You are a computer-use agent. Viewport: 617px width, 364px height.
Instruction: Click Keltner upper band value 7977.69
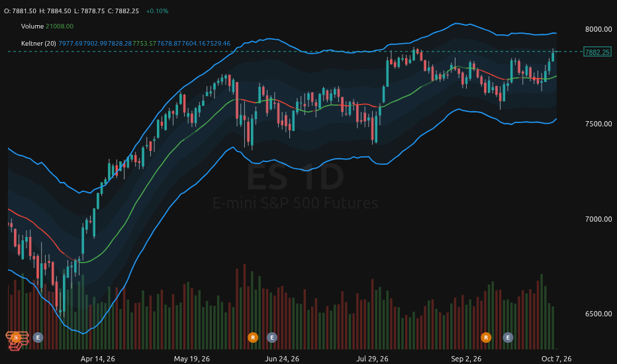click(x=70, y=43)
